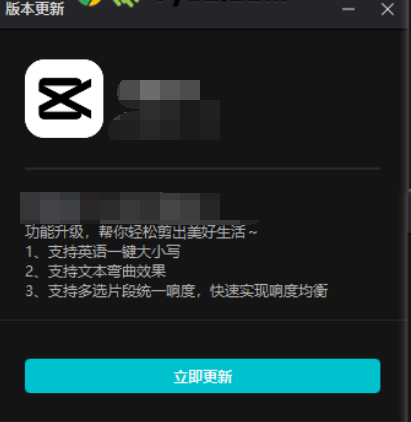The height and width of the screenshot is (422, 411).
Task: Click the divider line below the logo
Action: [202, 169]
